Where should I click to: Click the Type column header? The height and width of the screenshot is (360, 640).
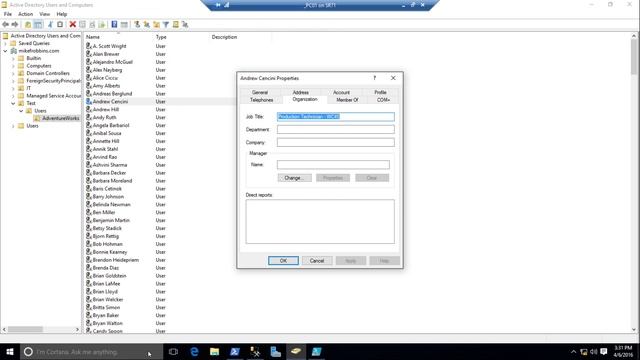pos(181,37)
